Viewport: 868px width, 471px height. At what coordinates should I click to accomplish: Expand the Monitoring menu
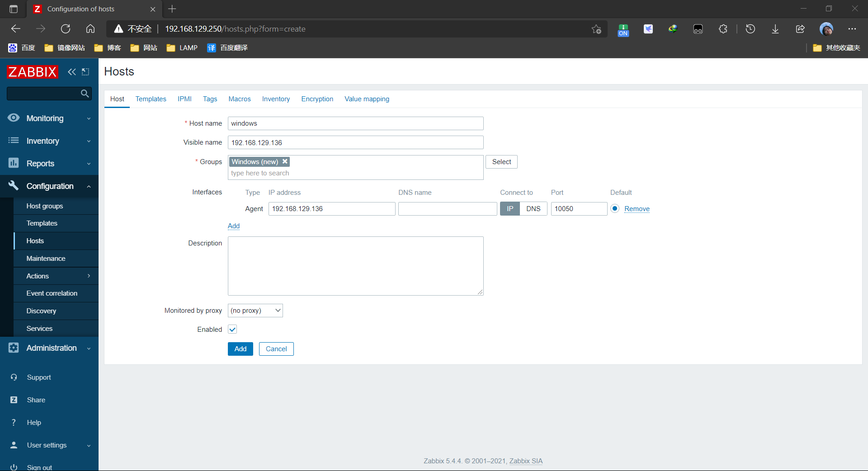tap(49, 118)
